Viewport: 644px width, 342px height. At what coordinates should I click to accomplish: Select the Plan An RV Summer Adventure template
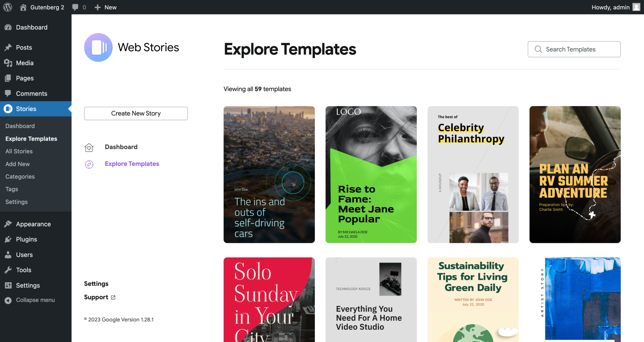click(x=575, y=174)
